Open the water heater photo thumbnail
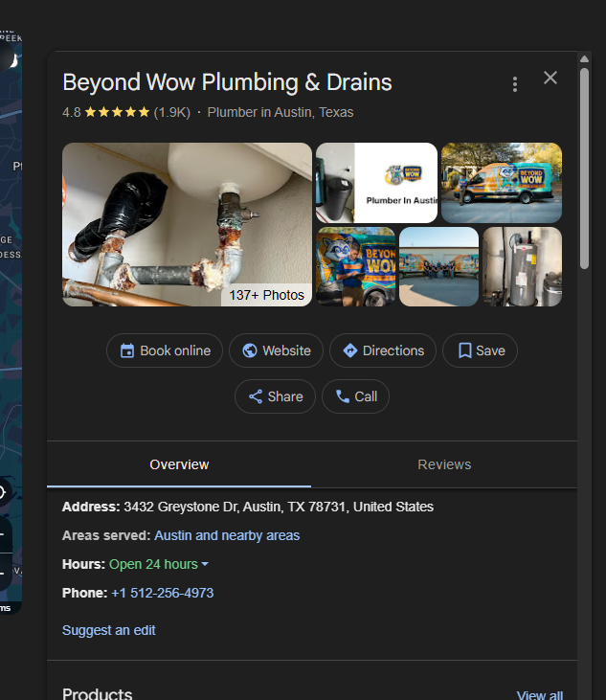Viewport: 606px width, 700px height. (x=523, y=266)
